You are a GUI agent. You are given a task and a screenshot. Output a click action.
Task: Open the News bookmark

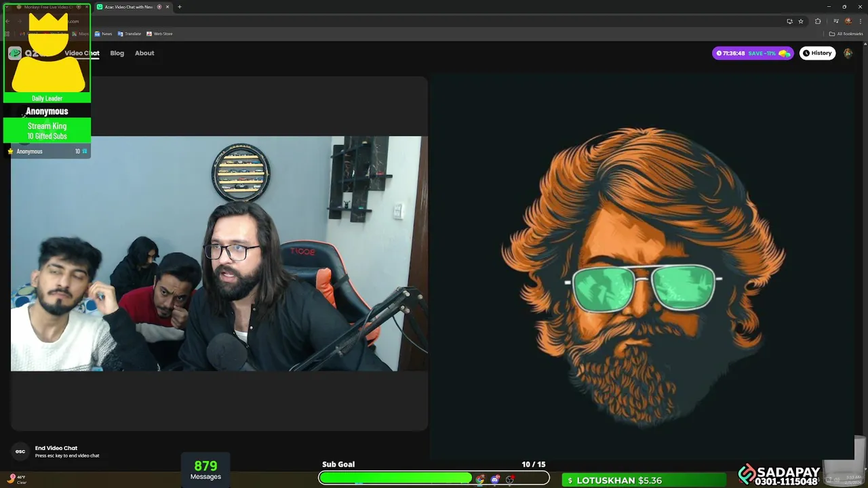pos(103,34)
